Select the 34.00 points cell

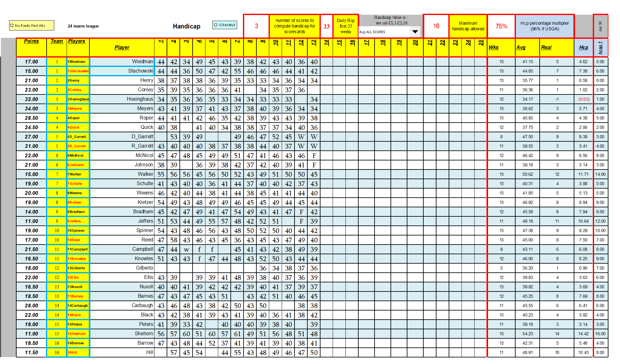31,109
